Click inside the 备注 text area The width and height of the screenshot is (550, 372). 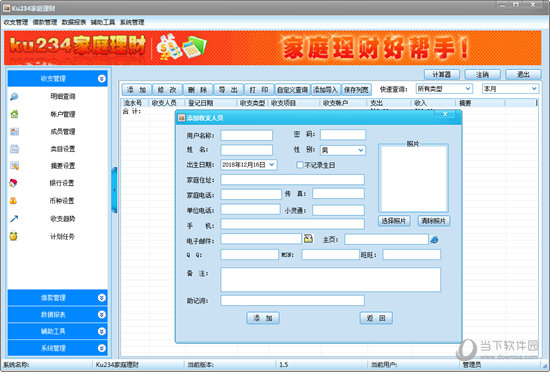[330, 279]
